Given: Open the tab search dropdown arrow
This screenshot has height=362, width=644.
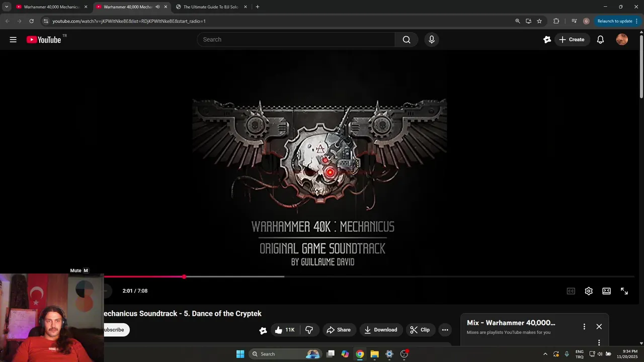Looking at the screenshot, I should 7,7.
